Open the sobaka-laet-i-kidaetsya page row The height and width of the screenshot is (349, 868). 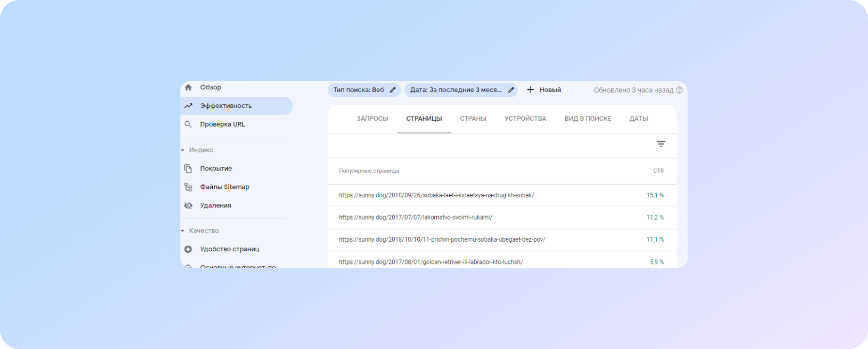point(502,195)
